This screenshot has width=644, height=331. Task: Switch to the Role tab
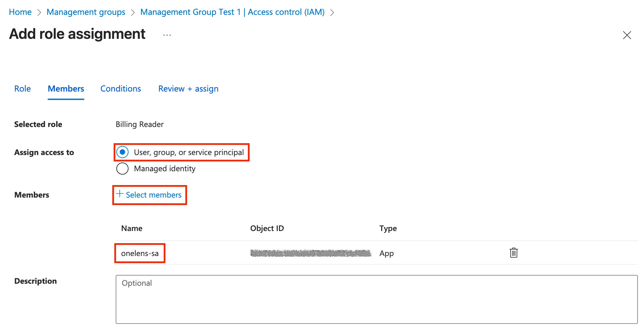tap(22, 89)
